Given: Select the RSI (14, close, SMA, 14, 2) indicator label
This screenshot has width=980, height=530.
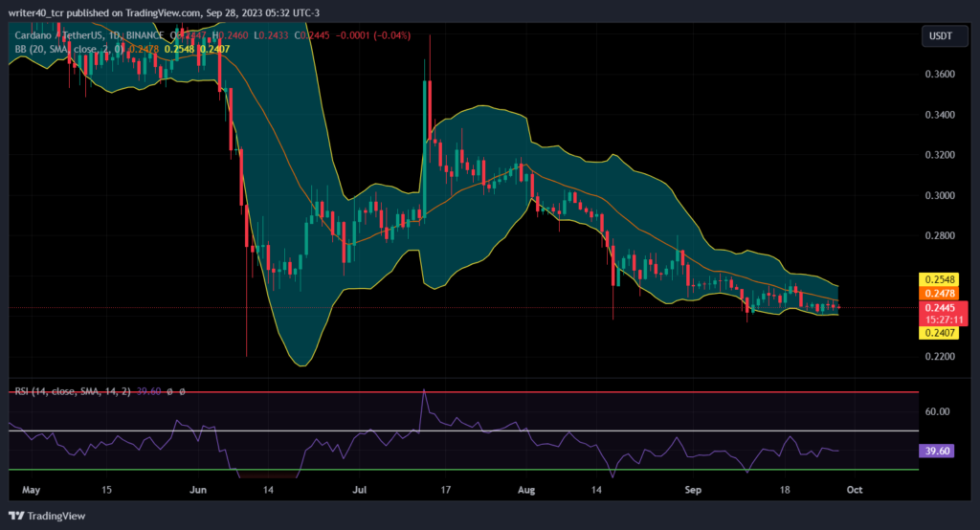Looking at the screenshot, I should click(73, 391).
